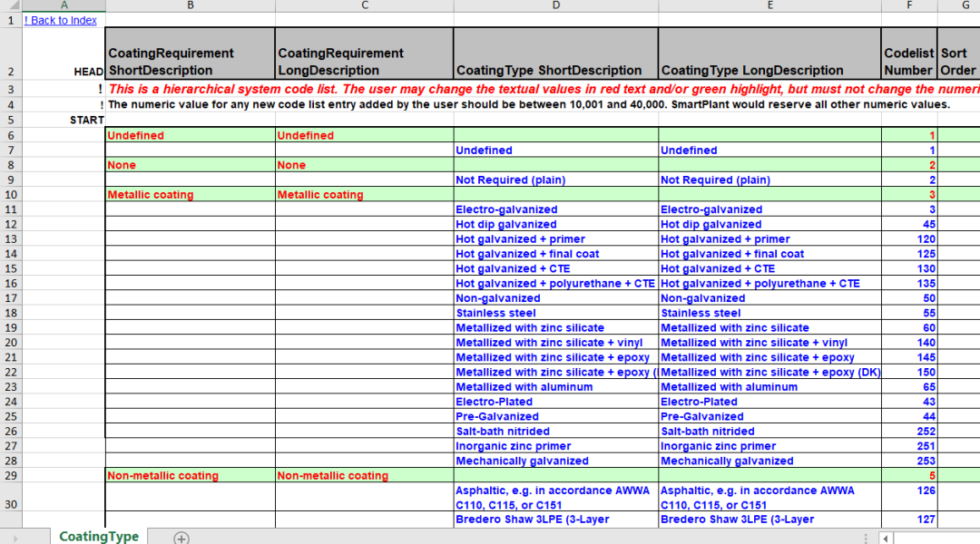Select 'Mechanically galvanized' in column E
Screen dimensions: 980x544
[x=770, y=461]
